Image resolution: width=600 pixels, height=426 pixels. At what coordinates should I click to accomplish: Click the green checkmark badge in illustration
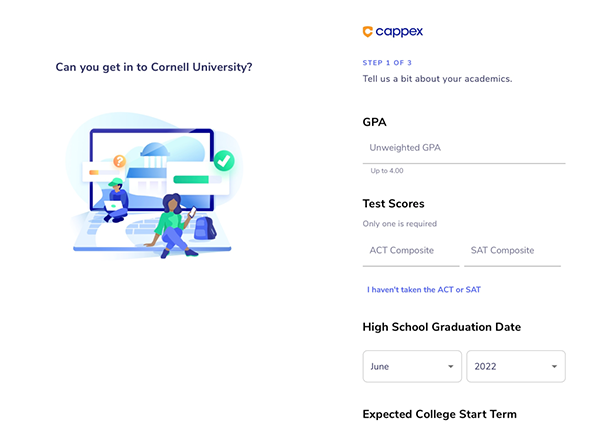point(224,161)
